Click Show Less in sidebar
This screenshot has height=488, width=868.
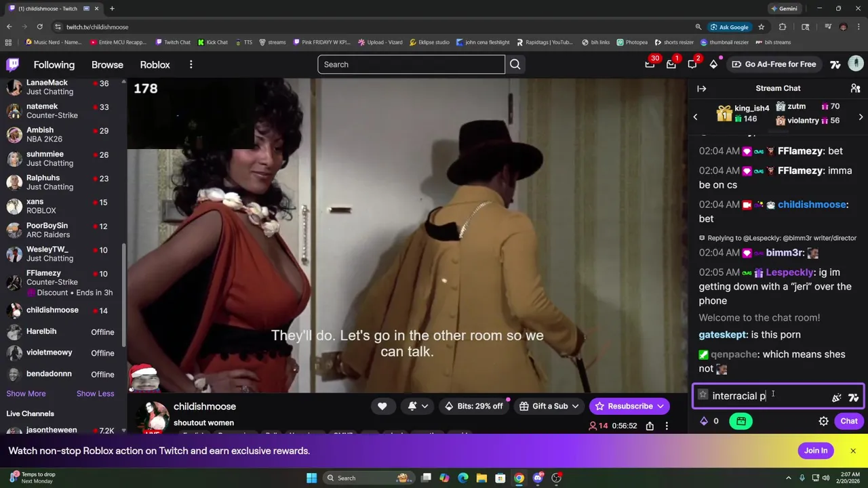pos(95,393)
